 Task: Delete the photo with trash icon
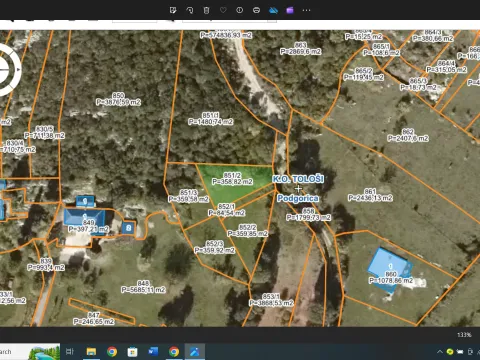[x=206, y=10]
